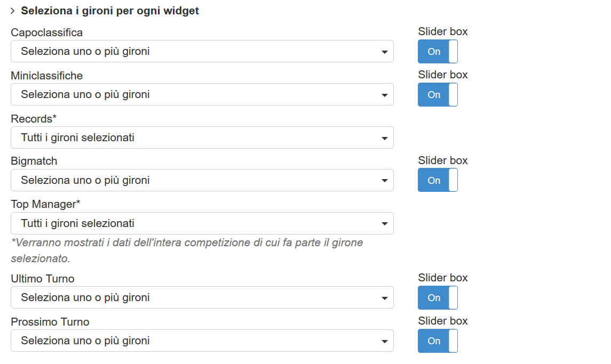Open the Prossimo Turno gironi dropdown
This screenshot has height=364, width=611.
coord(202,341)
